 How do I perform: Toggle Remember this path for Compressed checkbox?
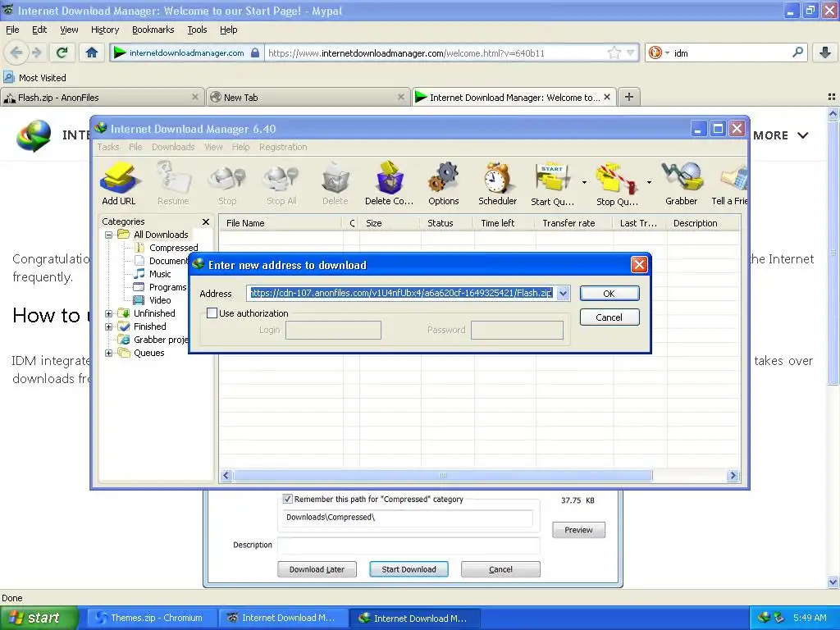tap(288, 499)
